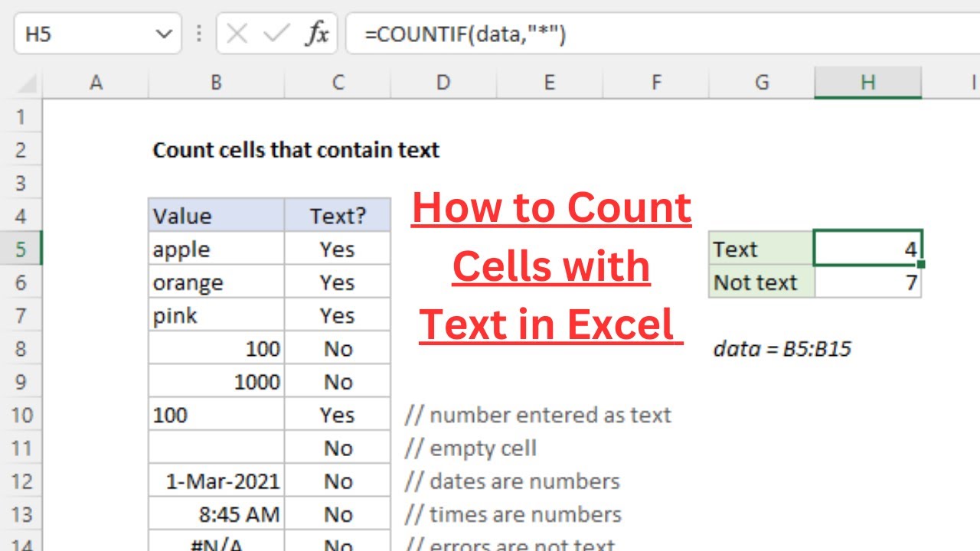
Task: Select row 8 header
Action: 21,348
